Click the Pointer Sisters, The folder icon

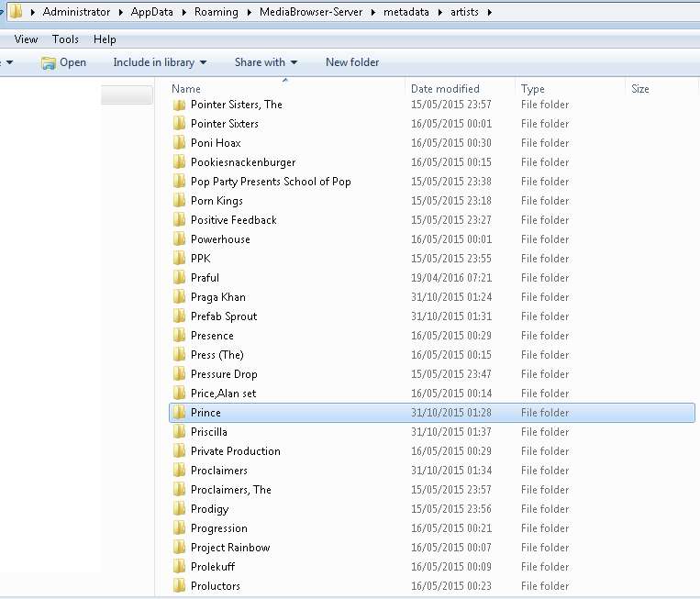(x=179, y=105)
